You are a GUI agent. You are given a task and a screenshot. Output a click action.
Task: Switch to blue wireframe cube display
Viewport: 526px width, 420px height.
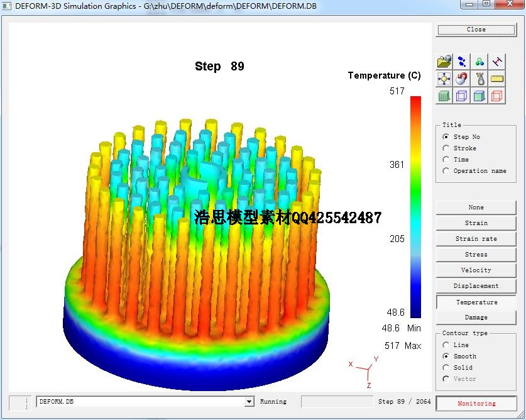tap(462, 96)
